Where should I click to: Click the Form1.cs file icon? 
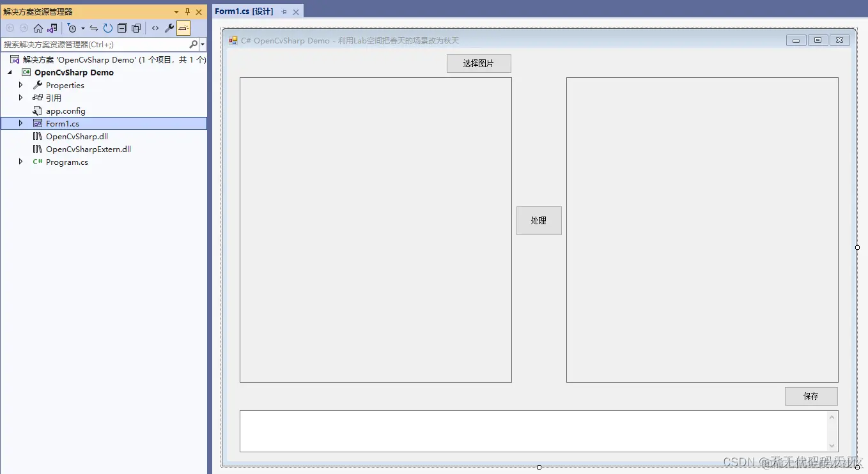pyautogui.click(x=38, y=123)
